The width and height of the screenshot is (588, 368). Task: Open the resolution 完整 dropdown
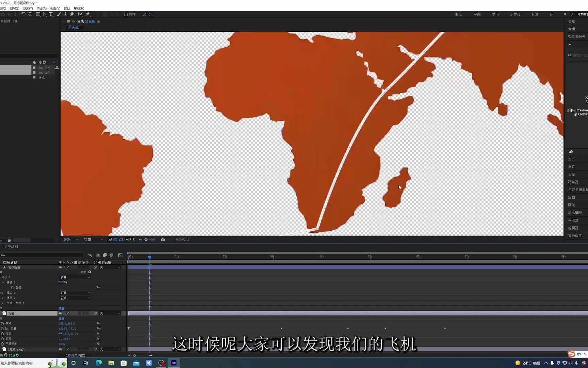pyautogui.click(x=93, y=240)
